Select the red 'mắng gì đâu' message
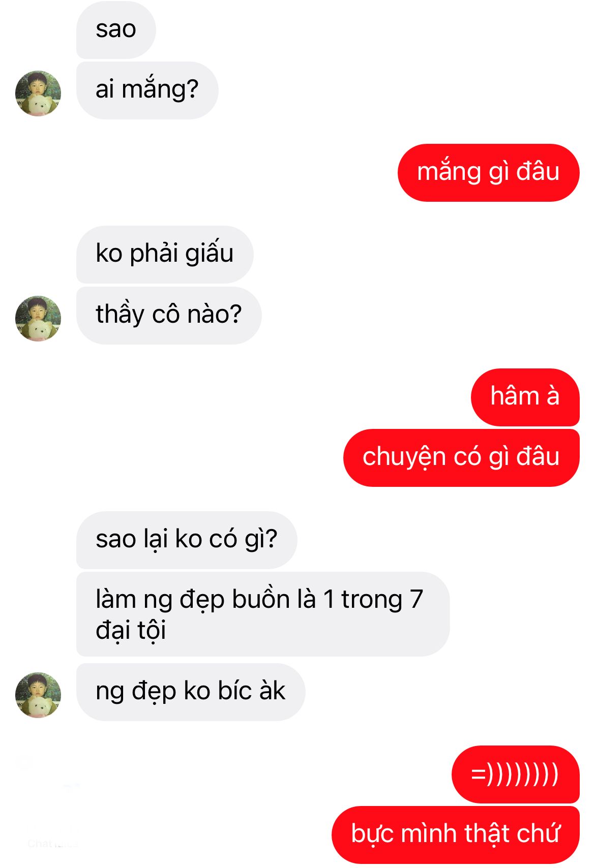This screenshot has height=868, width=595. (x=488, y=173)
